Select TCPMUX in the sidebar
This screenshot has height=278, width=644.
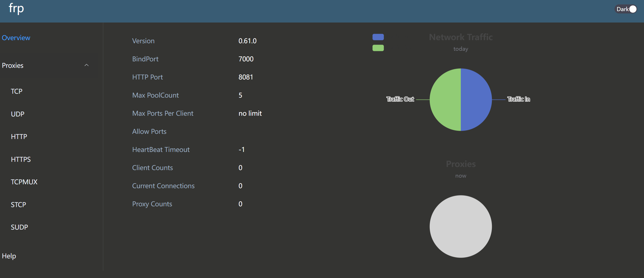24,182
